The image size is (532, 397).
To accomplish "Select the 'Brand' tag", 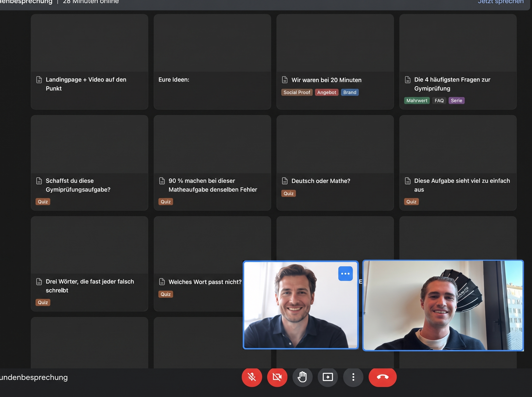I will 350,92.
